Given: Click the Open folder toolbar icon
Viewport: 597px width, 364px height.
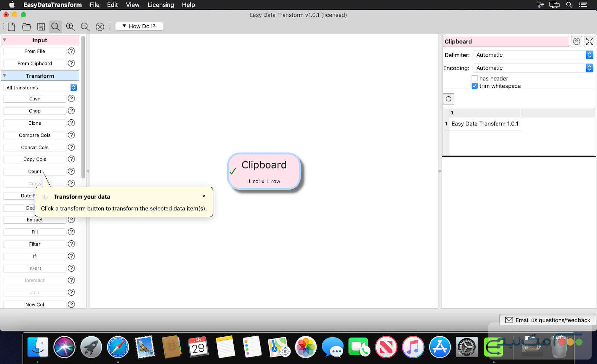Looking at the screenshot, I should tap(26, 27).
